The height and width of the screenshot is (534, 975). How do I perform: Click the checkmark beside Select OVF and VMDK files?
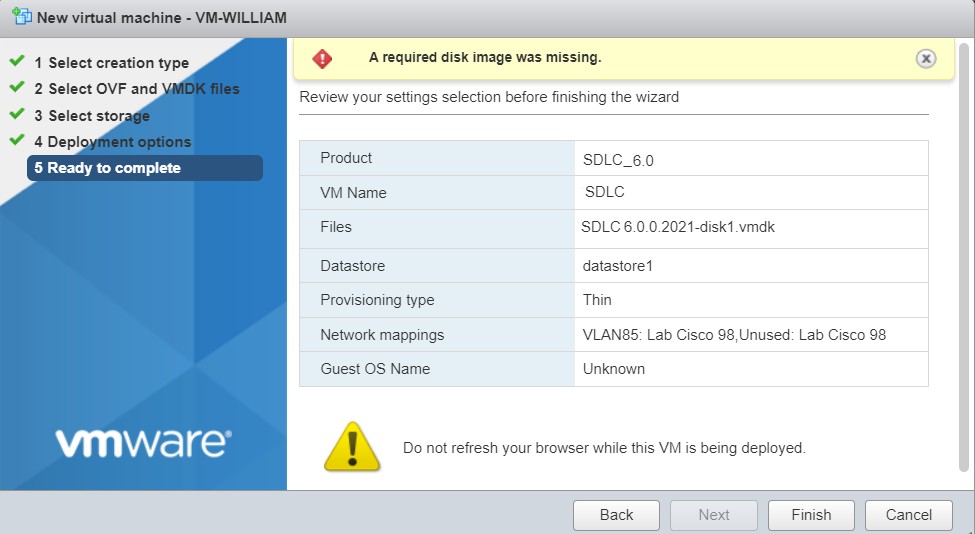[16, 88]
